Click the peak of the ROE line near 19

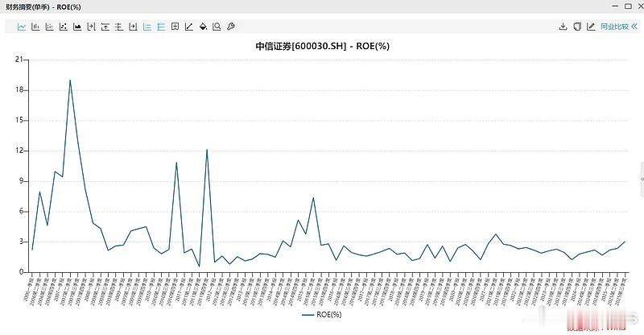click(x=70, y=81)
